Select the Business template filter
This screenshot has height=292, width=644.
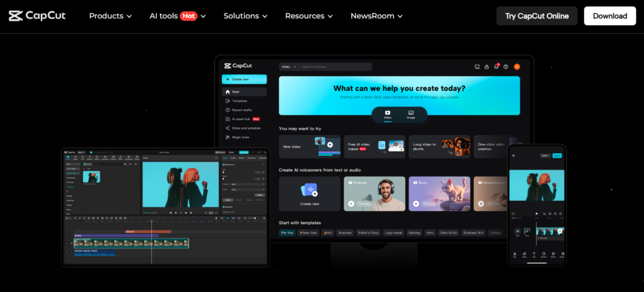click(345, 232)
